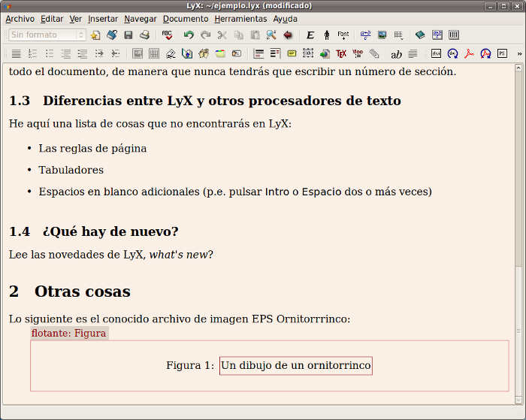Increase list depth with right arrow icon
The height and width of the screenshot is (420, 526).
[99, 53]
